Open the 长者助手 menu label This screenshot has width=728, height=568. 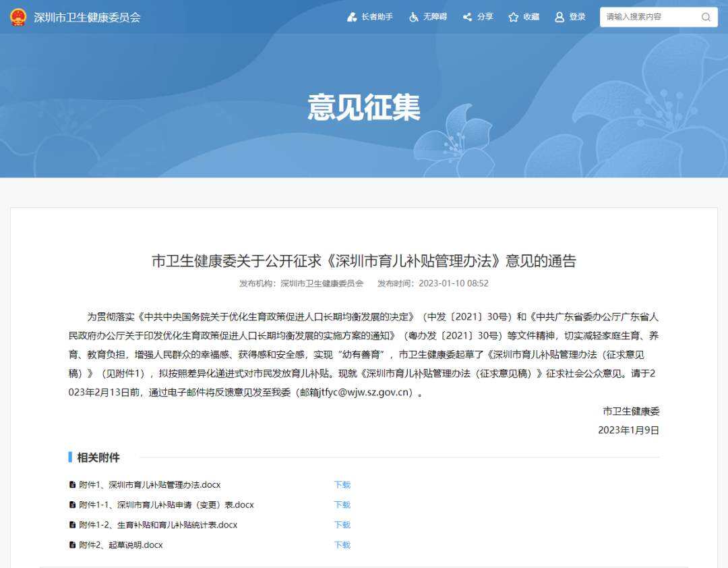pyautogui.click(x=377, y=17)
